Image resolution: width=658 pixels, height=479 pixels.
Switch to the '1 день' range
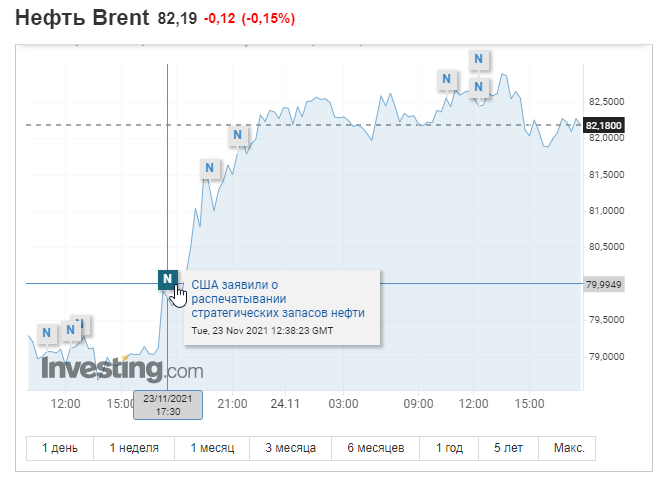(x=60, y=447)
